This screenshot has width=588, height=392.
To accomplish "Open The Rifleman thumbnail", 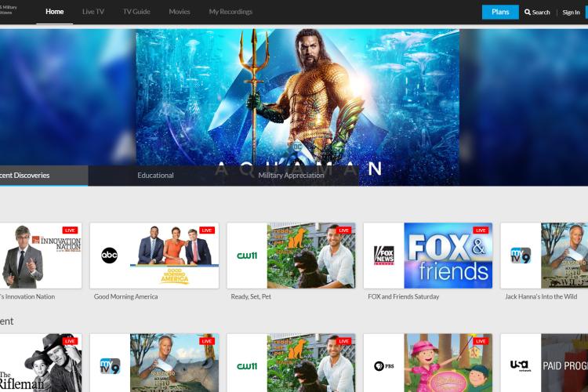I will (x=41, y=363).
